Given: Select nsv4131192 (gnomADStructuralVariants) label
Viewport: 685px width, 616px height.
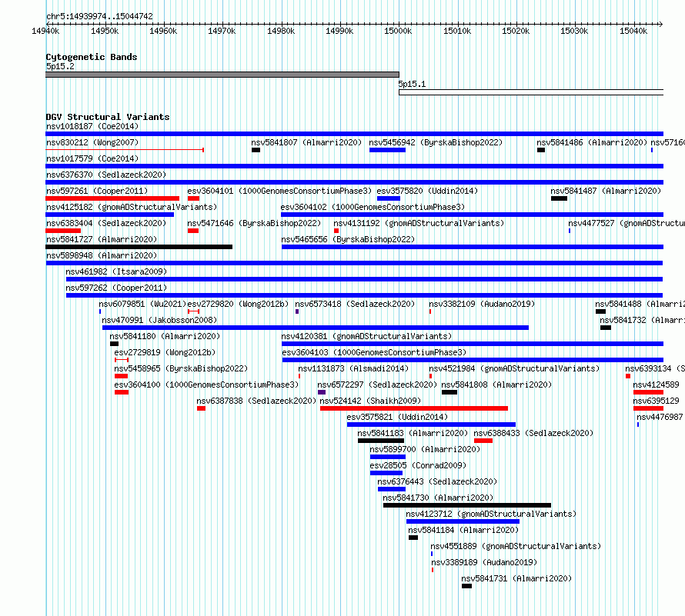Looking at the screenshot, I should click(x=419, y=224).
